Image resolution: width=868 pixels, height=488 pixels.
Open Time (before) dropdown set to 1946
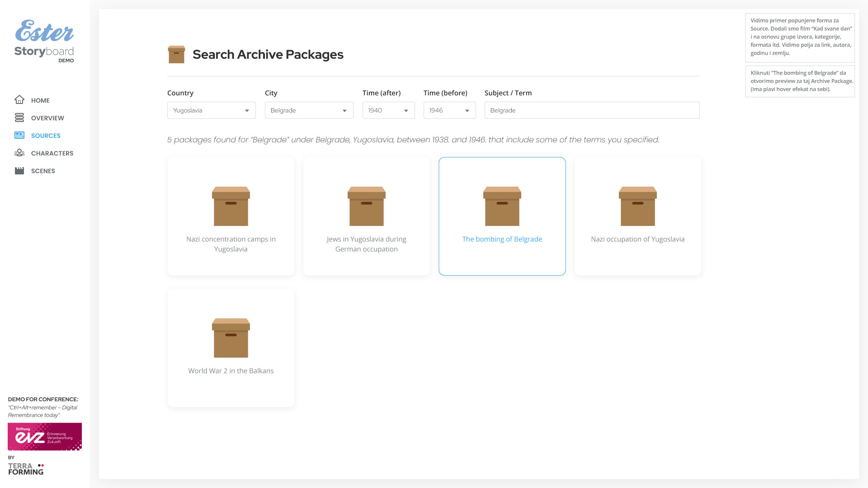449,110
